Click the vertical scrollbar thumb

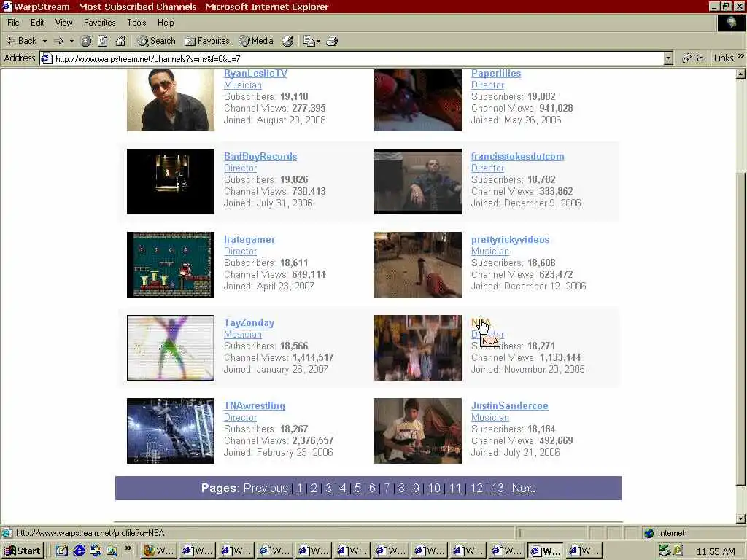(x=741, y=329)
